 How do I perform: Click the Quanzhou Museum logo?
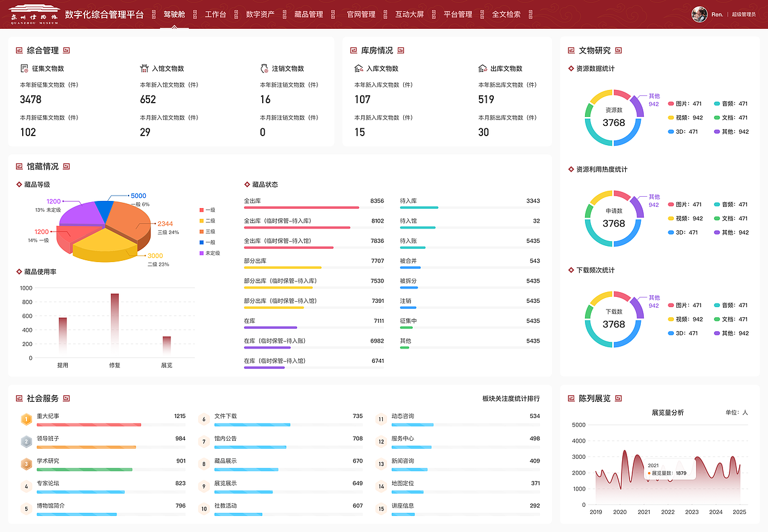[33, 14]
